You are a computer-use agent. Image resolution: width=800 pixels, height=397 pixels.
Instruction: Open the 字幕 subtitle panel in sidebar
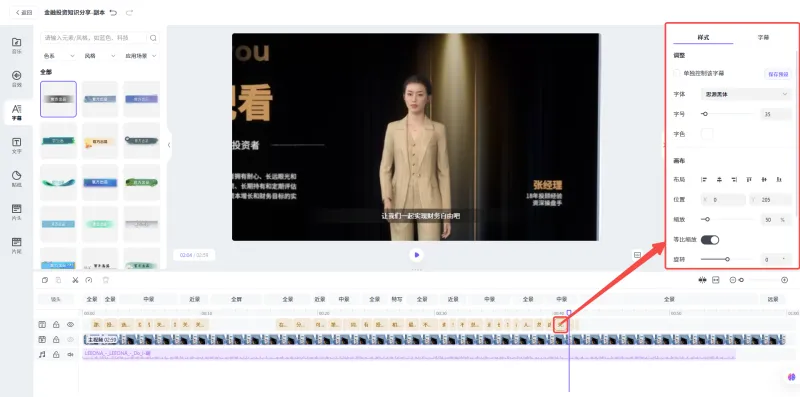16,112
